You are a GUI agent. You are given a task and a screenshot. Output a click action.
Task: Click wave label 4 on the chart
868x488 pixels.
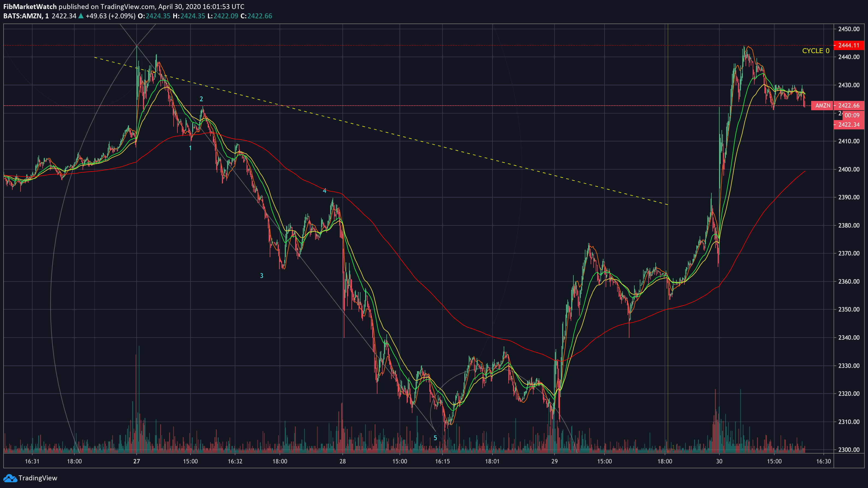[x=324, y=191]
